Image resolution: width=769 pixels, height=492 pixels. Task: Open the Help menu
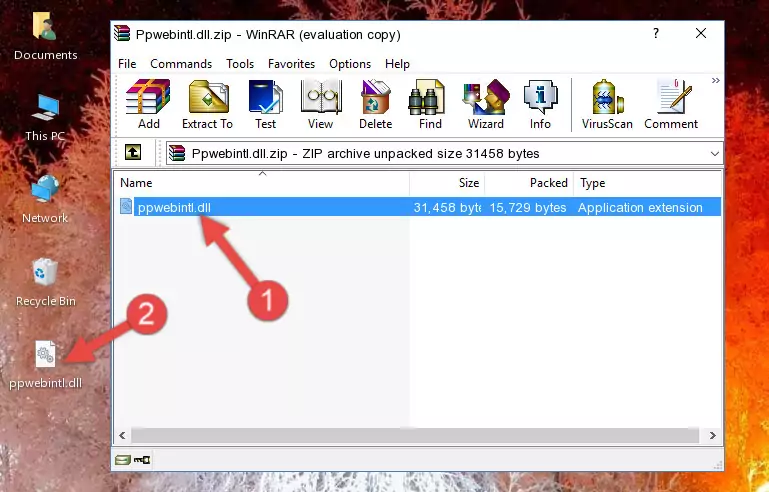click(397, 64)
